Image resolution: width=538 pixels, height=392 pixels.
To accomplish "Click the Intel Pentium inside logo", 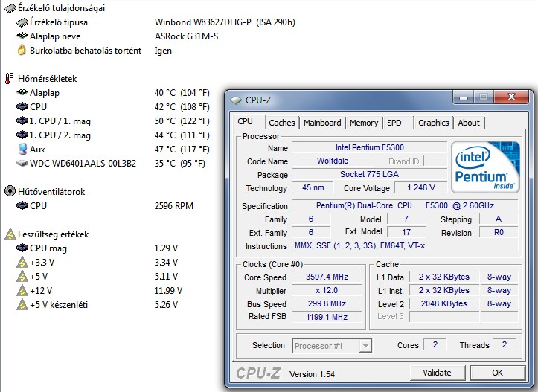I will (x=485, y=167).
